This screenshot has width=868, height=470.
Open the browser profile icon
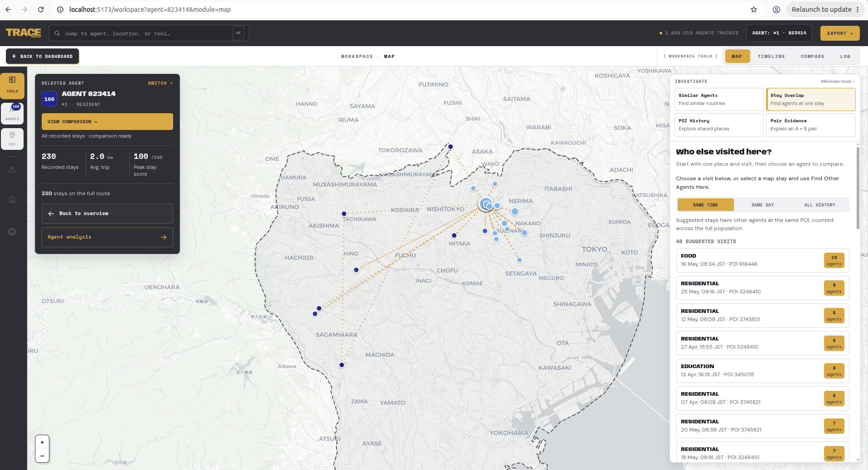[x=776, y=10]
